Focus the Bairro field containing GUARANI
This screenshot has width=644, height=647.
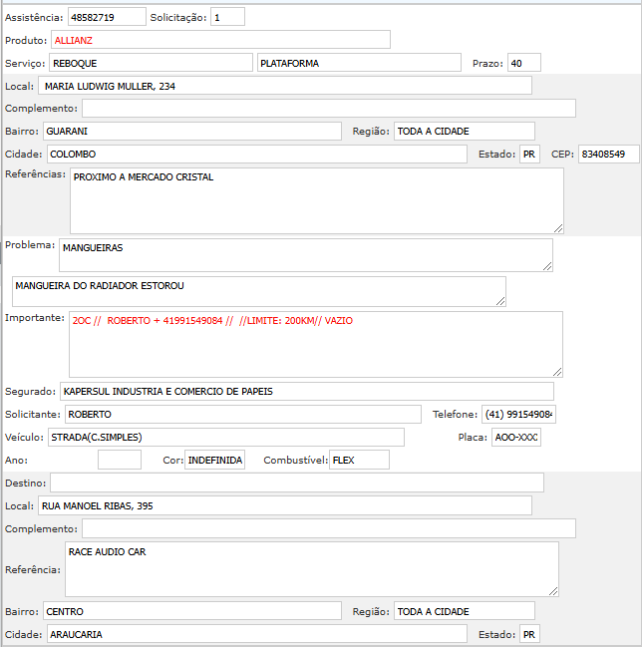[x=191, y=132]
